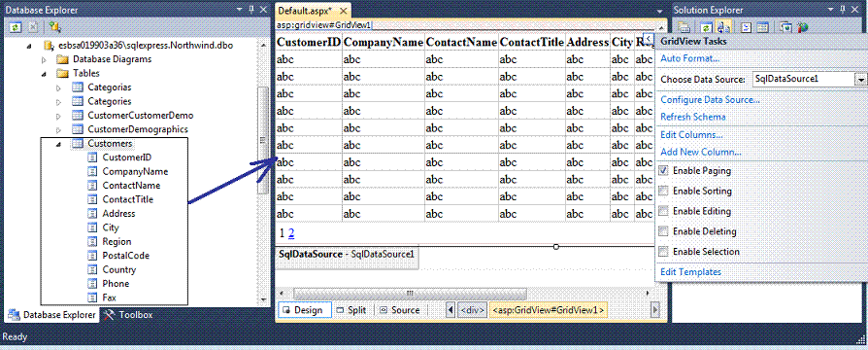Viewport: 868px width, 350px height.
Task: Click ASP.NET Configuration globe icon
Action: [x=803, y=26]
